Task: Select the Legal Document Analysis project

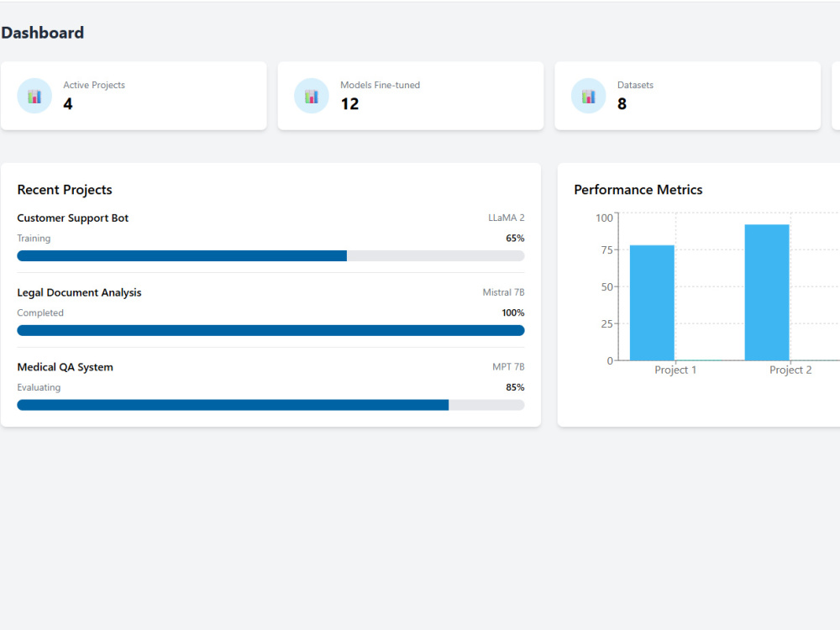Action: [x=79, y=292]
